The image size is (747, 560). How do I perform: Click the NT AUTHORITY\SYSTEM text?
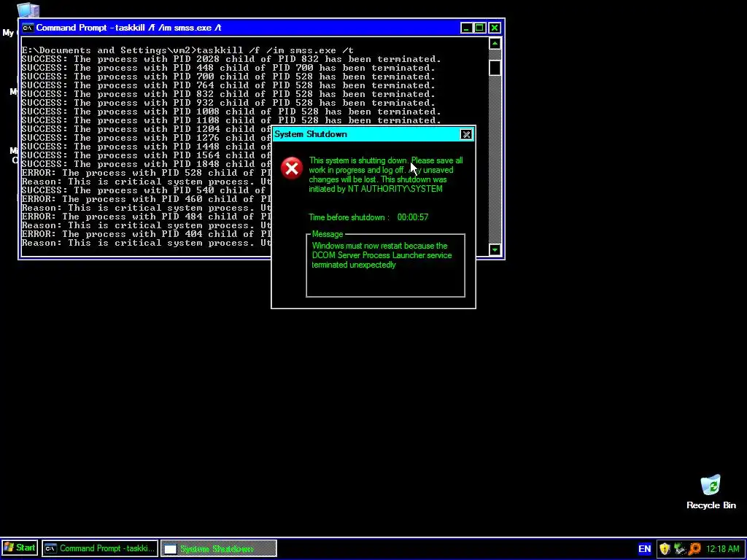click(395, 189)
